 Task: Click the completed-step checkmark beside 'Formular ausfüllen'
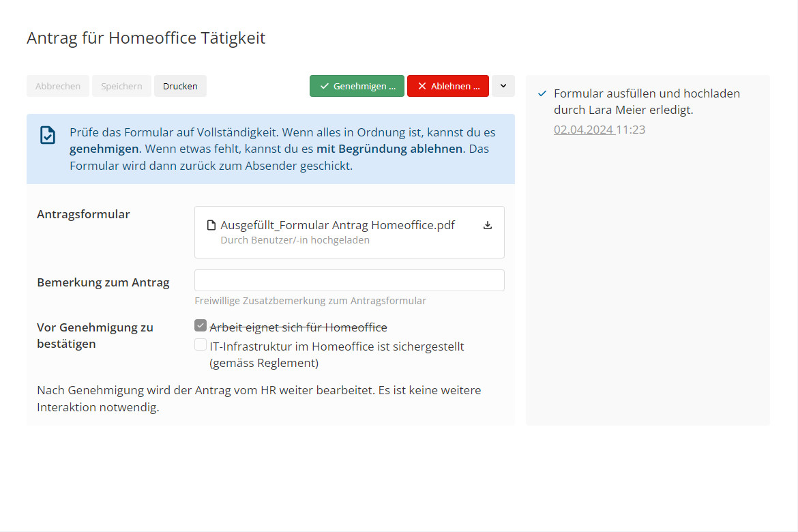click(x=542, y=93)
